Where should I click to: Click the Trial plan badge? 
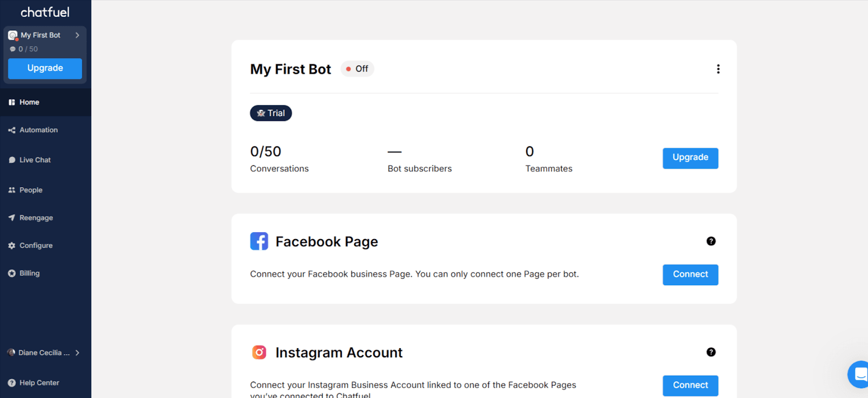point(271,113)
